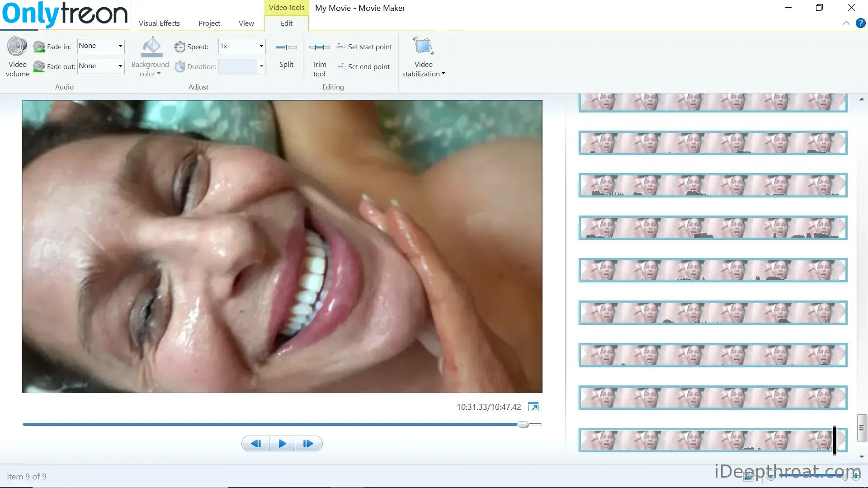Click the 10:31.33/10:47.42 time readout

coord(489,407)
